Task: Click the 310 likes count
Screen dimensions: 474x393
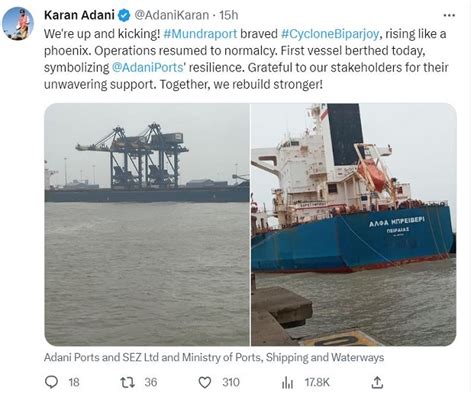Action: click(x=231, y=382)
